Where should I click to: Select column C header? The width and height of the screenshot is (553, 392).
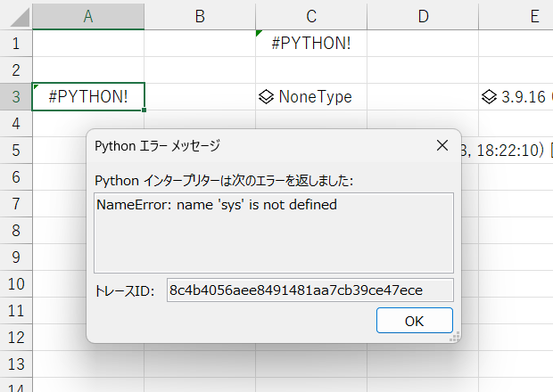pyautogui.click(x=311, y=16)
